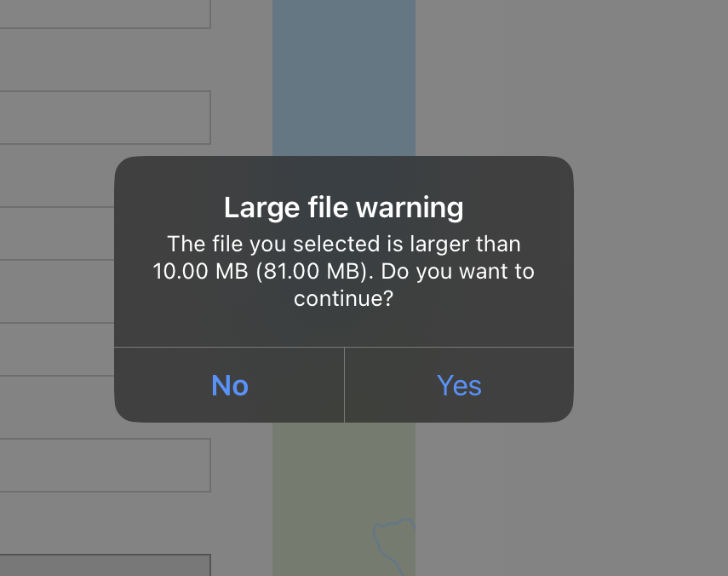
Task: Dismiss the Large file warning dialog title
Action: (x=342, y=207)
